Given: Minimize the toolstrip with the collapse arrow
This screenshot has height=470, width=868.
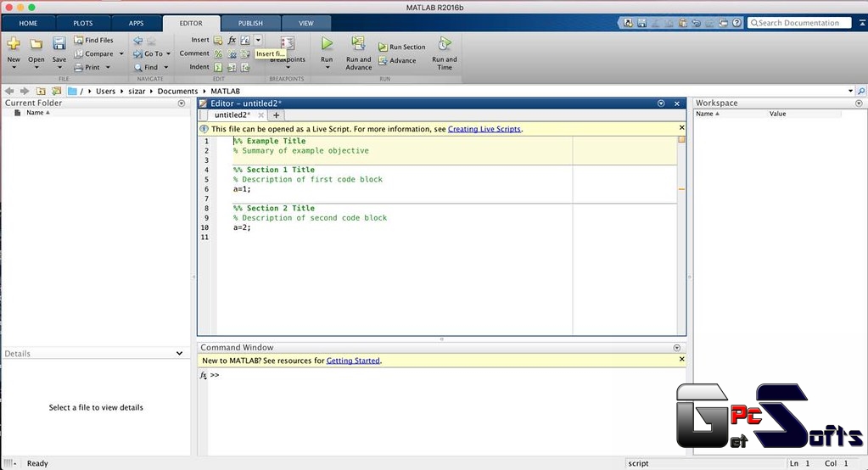Looking at the screenshot, I should [862, 23].
